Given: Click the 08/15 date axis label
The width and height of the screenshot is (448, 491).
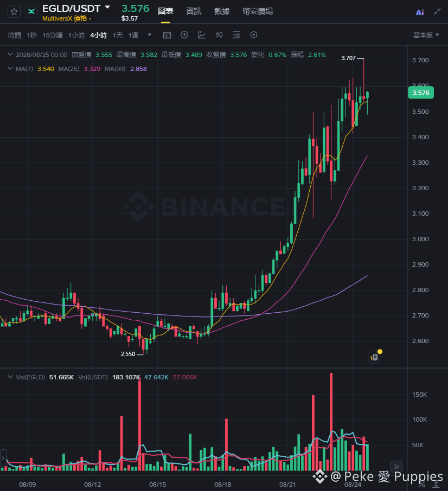Looking at the screenshot, I should [158, 484].
